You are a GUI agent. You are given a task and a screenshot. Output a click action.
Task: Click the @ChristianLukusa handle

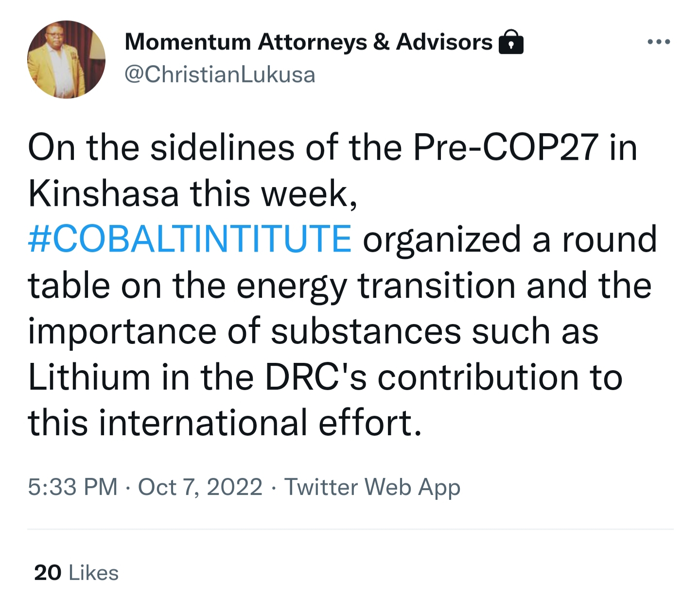220,75
